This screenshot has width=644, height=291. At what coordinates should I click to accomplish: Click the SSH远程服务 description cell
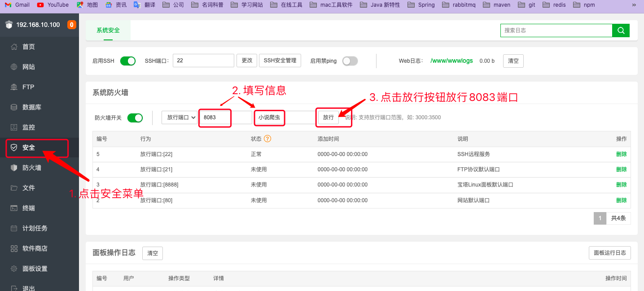tap(473, 154)
